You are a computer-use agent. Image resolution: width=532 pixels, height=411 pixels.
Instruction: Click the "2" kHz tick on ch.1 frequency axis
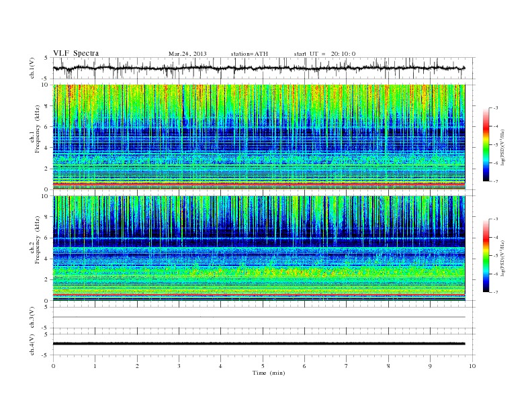46,169
